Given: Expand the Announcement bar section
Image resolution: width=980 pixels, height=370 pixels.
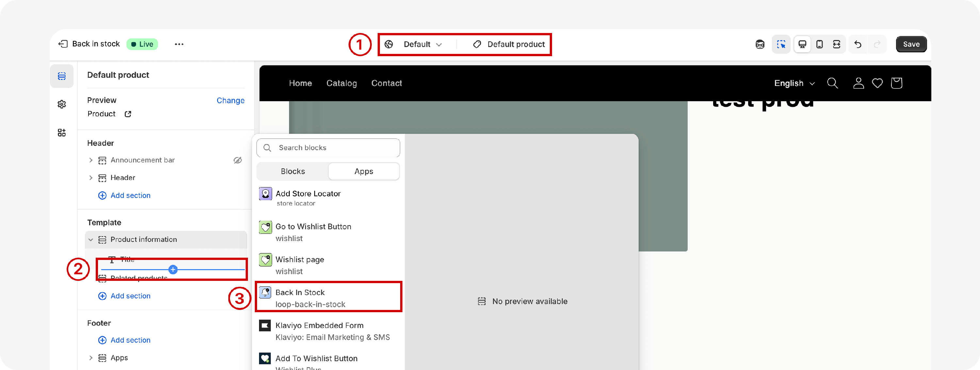Looking at the screenshot, I should click(90, 160).
